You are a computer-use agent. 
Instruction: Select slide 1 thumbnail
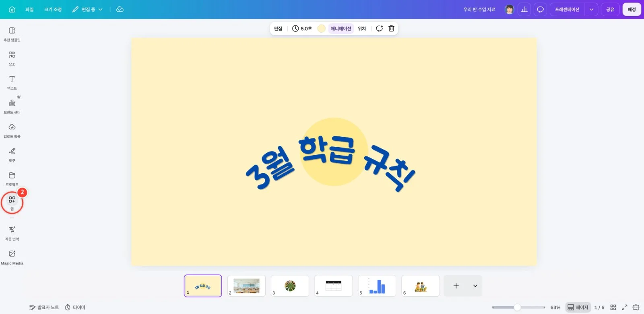click(x=203, y=286)
